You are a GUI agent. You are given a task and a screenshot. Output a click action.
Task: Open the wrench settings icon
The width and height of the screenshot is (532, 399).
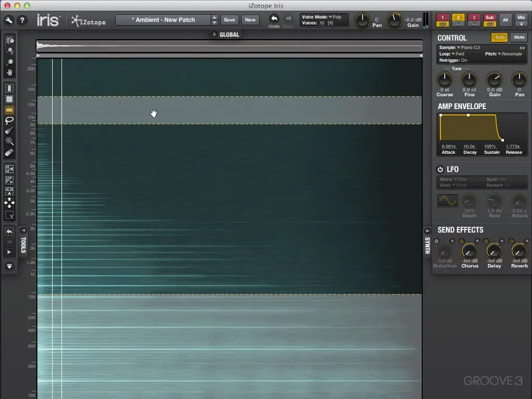point(9,20)
